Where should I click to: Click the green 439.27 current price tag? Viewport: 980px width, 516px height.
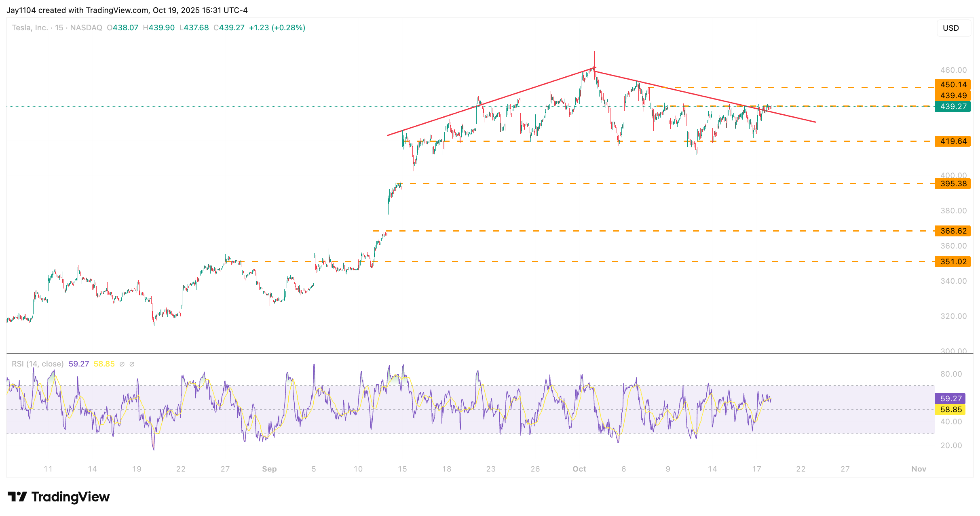click(953, 106)
